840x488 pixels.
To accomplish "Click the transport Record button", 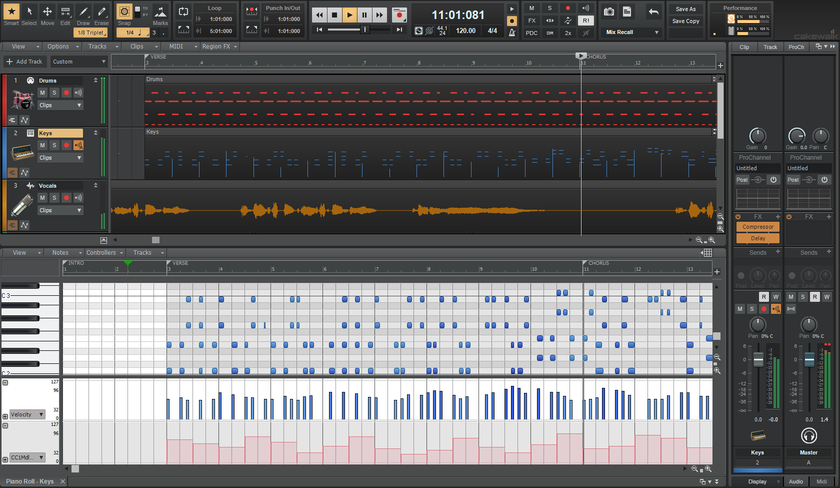I will [399, 15].
